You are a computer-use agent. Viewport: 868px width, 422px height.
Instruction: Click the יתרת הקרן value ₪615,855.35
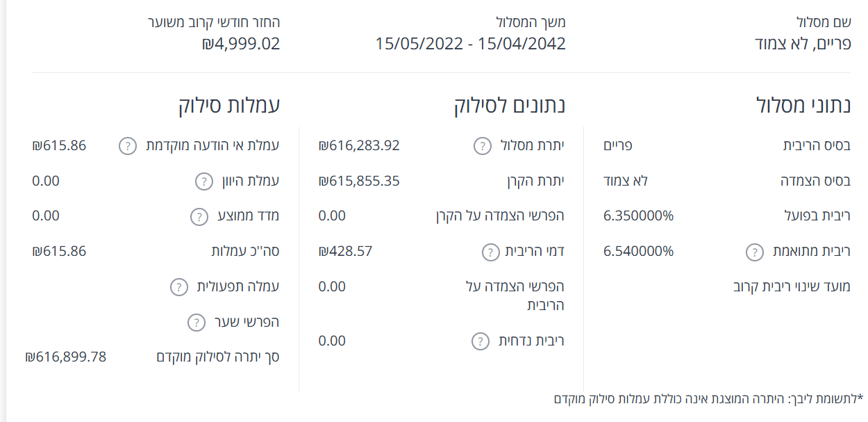click(x=359, y=181)
